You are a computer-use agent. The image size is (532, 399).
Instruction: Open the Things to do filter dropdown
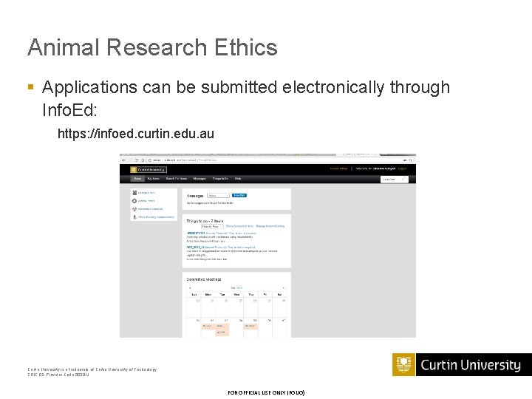click(212, 226)
